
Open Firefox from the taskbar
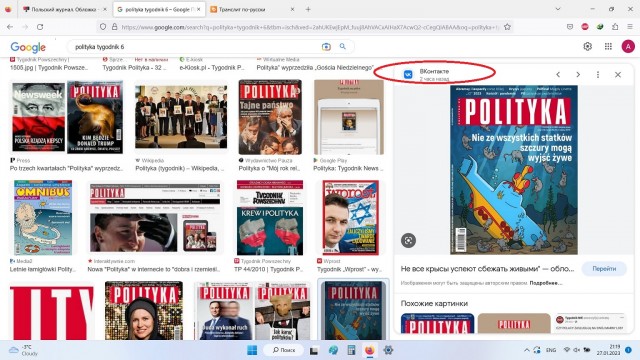(369, 350)
